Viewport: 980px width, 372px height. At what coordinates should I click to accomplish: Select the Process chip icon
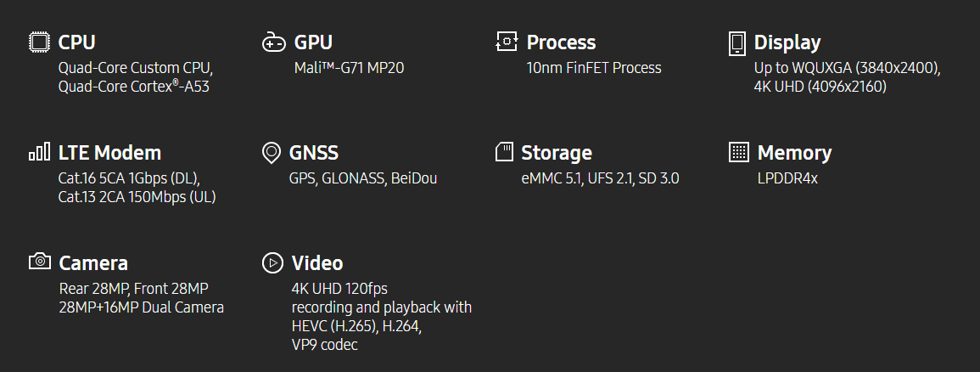[507, 42]
